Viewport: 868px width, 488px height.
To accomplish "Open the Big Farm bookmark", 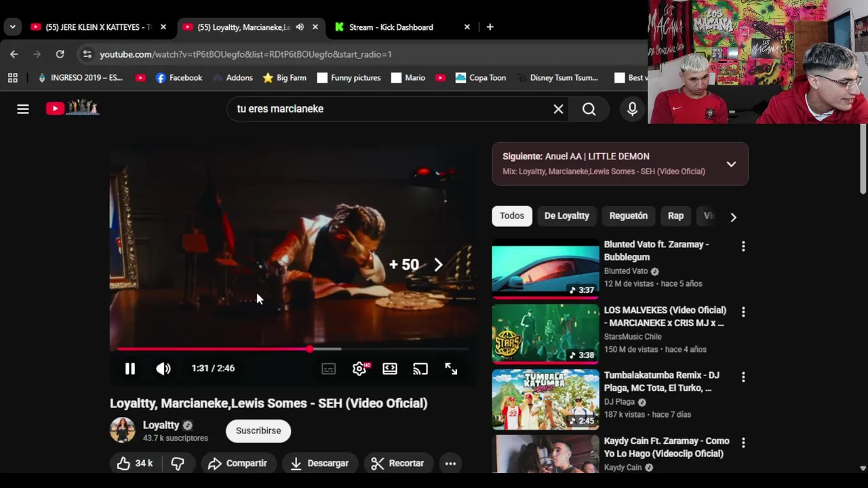I will 285,78.
